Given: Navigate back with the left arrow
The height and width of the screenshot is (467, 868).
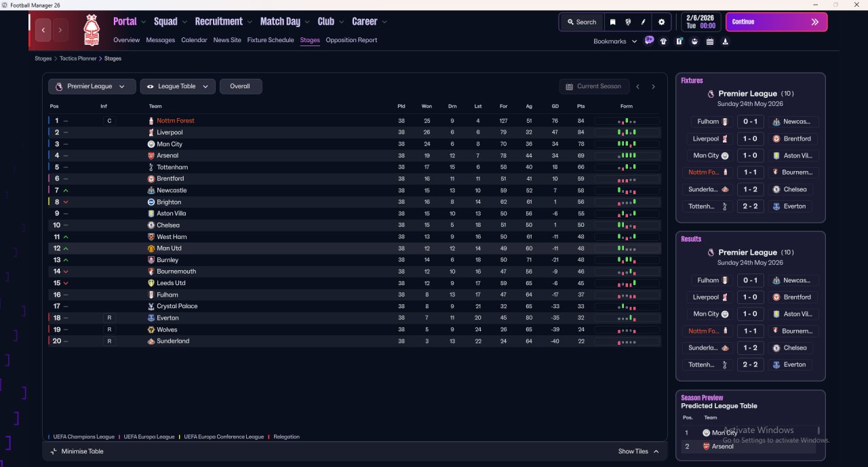Looking at the screenshot, I should pyautogui.click(x=44, y=30).
